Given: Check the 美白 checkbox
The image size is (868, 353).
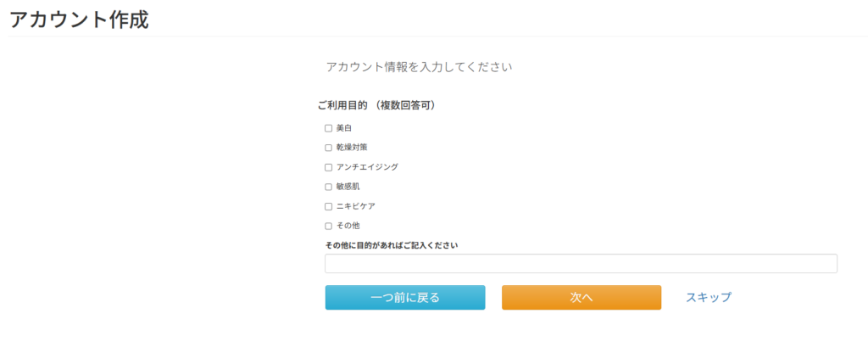Looking at the screenshot, I should click(329, 128).
